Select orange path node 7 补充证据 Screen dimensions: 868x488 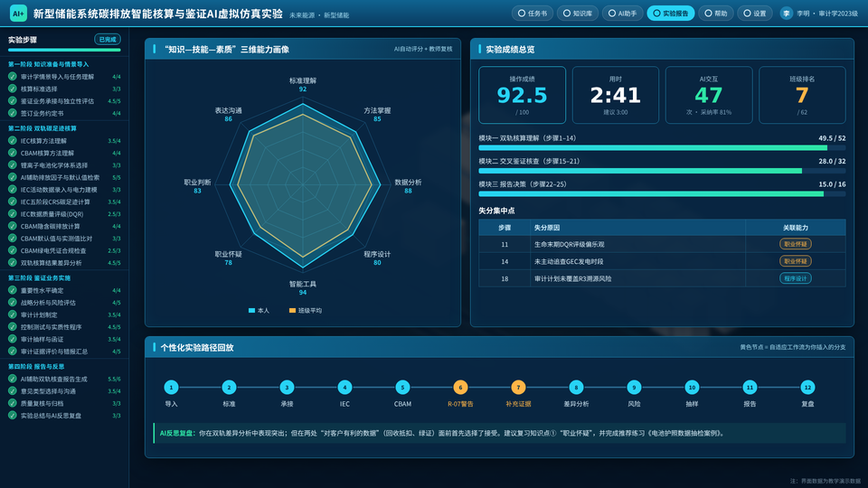[x=518, y=388]
